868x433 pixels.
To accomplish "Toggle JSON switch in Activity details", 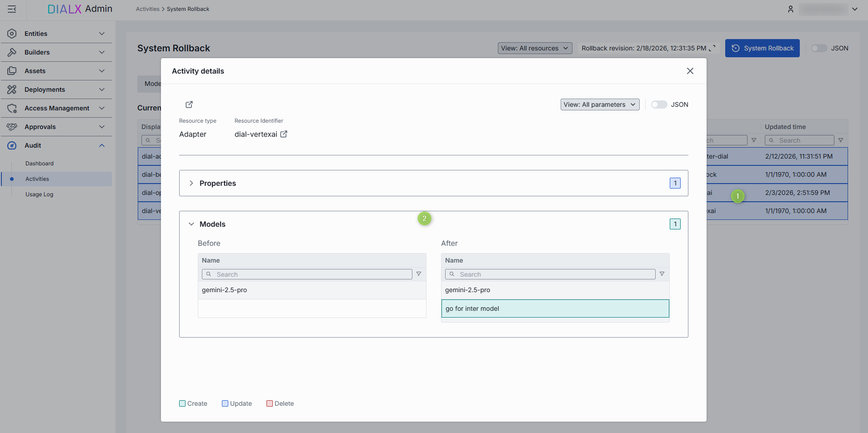I will coord(659,105).
